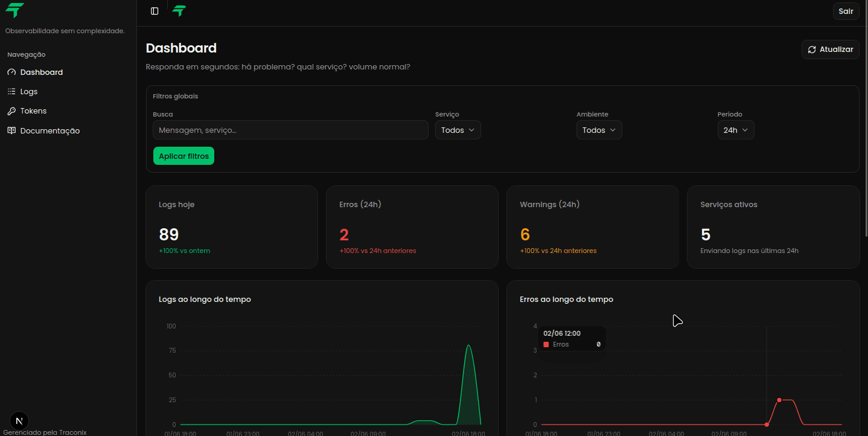Screen dimensions: 868x436
Task: Open the Período 24h dropdown
Action: pos(735,130)
